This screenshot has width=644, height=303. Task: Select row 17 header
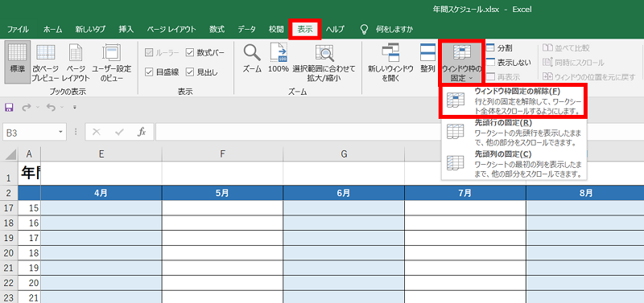point(9,208)
